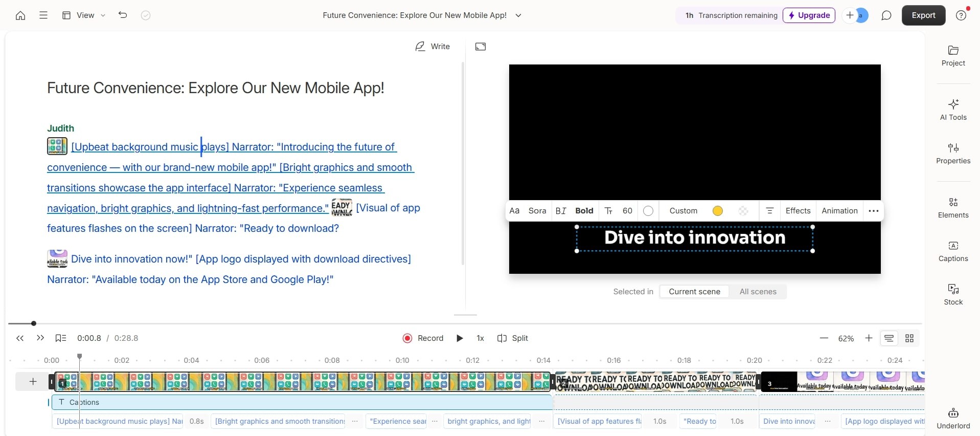Open the text style Aa presets

pos(515,211)
